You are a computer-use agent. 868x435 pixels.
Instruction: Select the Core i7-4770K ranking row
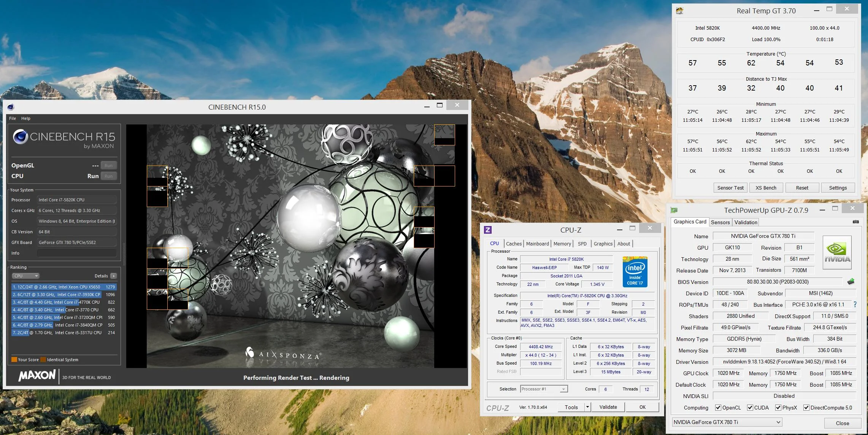[x=64, y=302]
